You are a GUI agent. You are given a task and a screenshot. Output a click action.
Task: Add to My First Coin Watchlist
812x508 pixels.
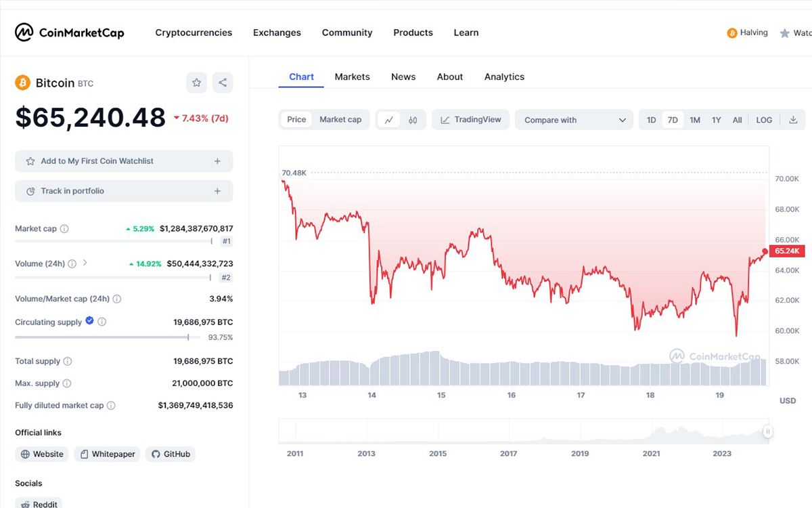pyautogui.click(x=124, y=161)
